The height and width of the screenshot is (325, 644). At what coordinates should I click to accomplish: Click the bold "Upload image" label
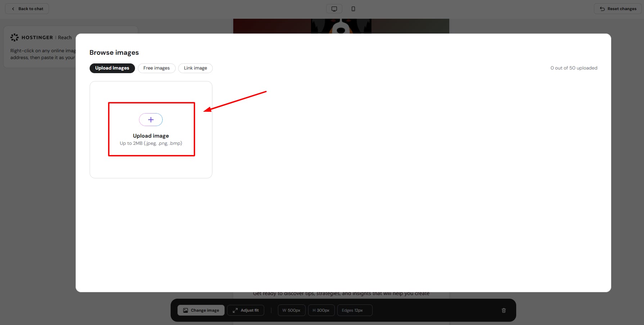point(151,136)
